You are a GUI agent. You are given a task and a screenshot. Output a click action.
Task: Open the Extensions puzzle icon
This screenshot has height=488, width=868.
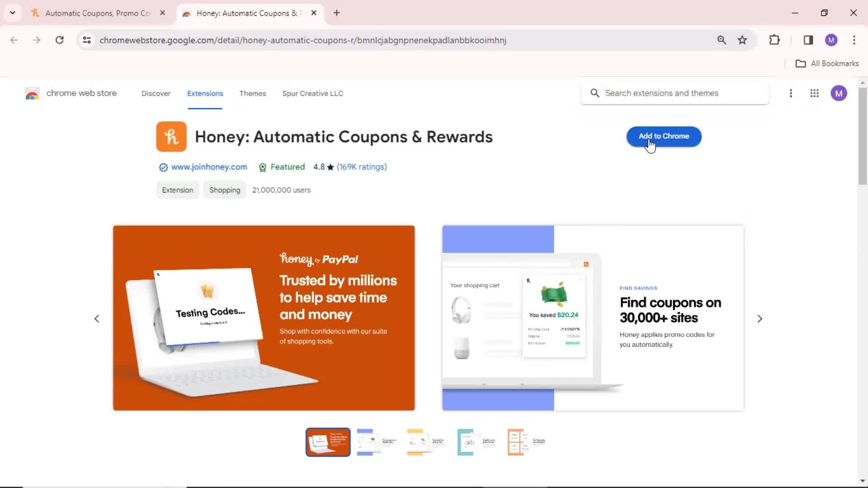point(774,40)
